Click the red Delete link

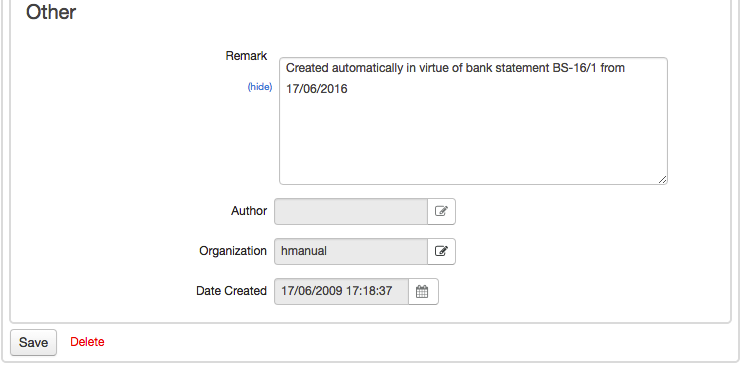[x=87, y=342]
